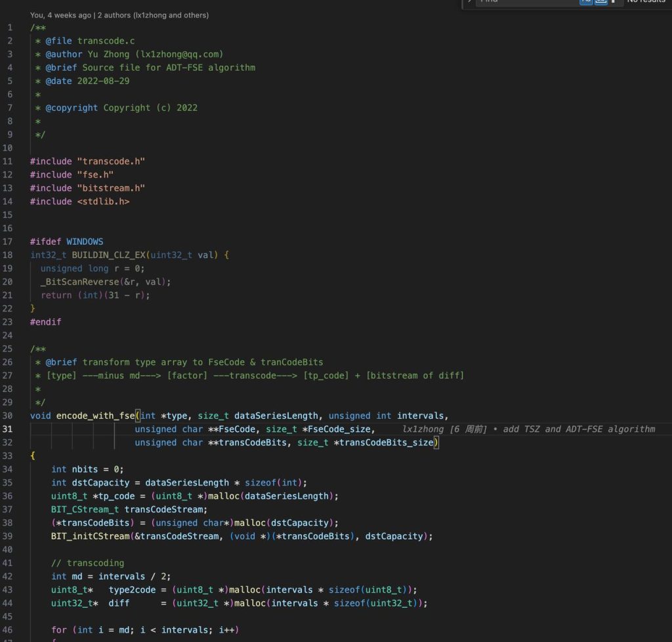Viewport: 672px width, 642px height.
Task: Select line number 44 in the gutter
Action: (7, 603)
